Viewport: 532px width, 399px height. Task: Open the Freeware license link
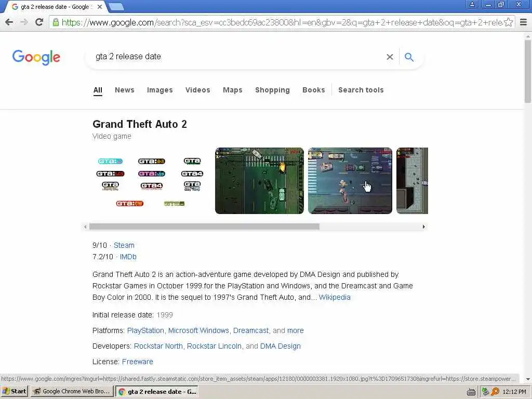coord(137,362)
